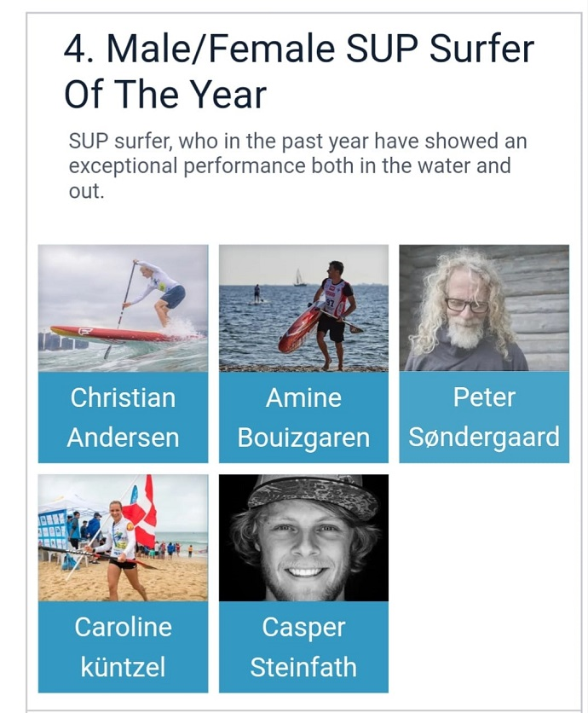Select Casper Steinfath's black-and-white portrait
588x713 pixels.
pyautogui.click(x=303, y=537)
